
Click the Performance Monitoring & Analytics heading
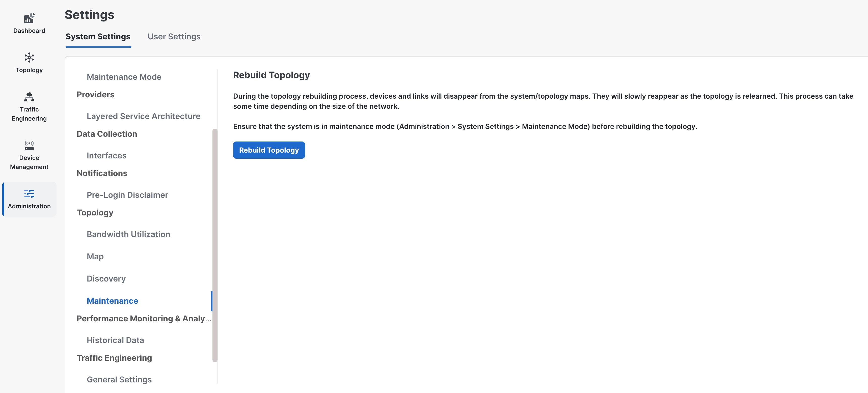coord(144,319)
